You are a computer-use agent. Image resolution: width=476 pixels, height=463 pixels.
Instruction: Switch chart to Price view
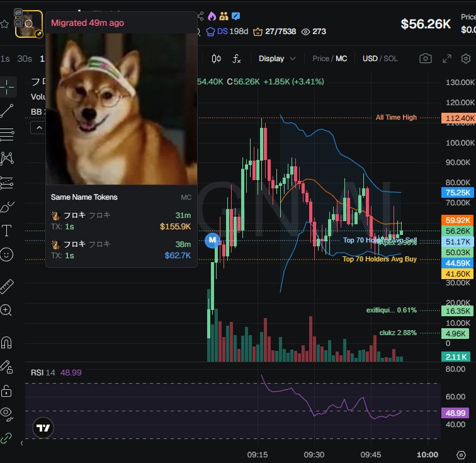tap(320, 59)
